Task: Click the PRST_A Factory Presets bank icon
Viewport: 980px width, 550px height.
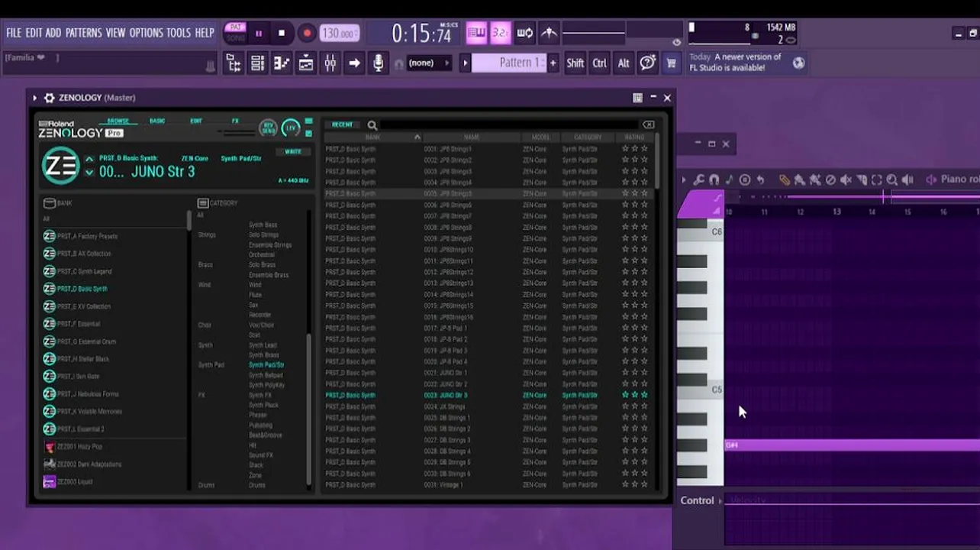Action: (50, 236)
